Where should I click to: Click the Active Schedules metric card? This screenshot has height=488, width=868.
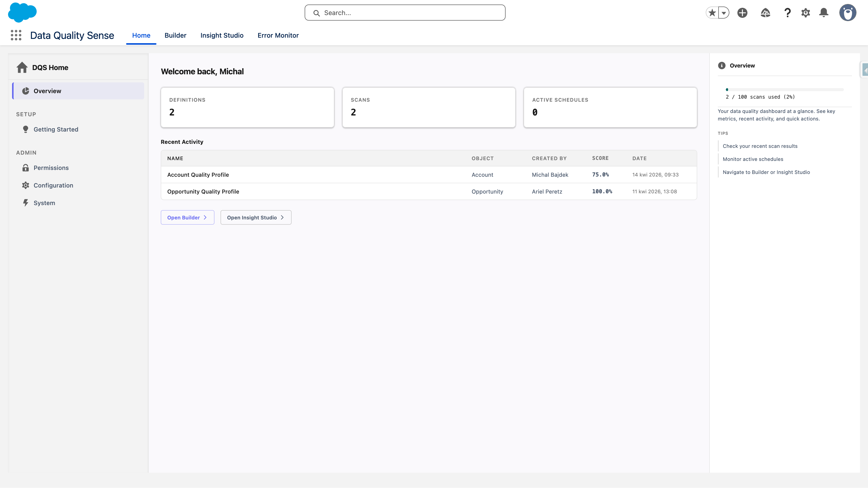click(x=610, y=107)
